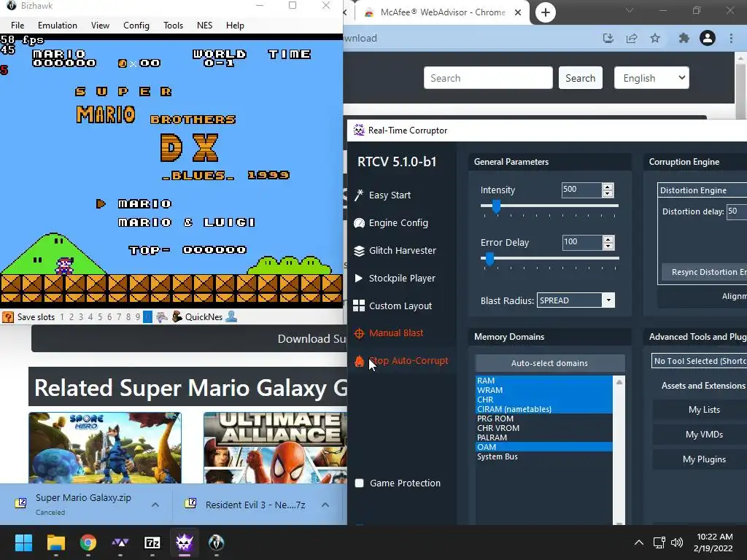This screenshot has height=560, width=747.
Task: Open the My Lists button
Action: (704, 410)
